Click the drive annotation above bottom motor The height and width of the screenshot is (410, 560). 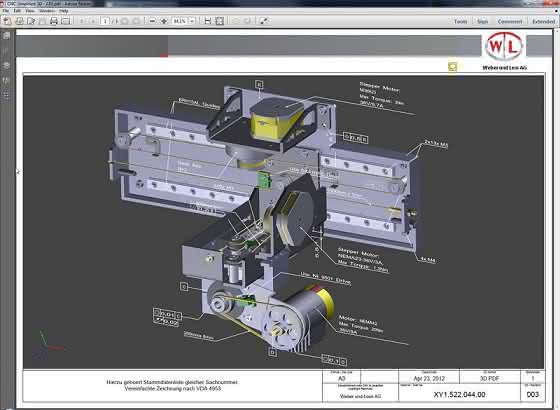325,278
